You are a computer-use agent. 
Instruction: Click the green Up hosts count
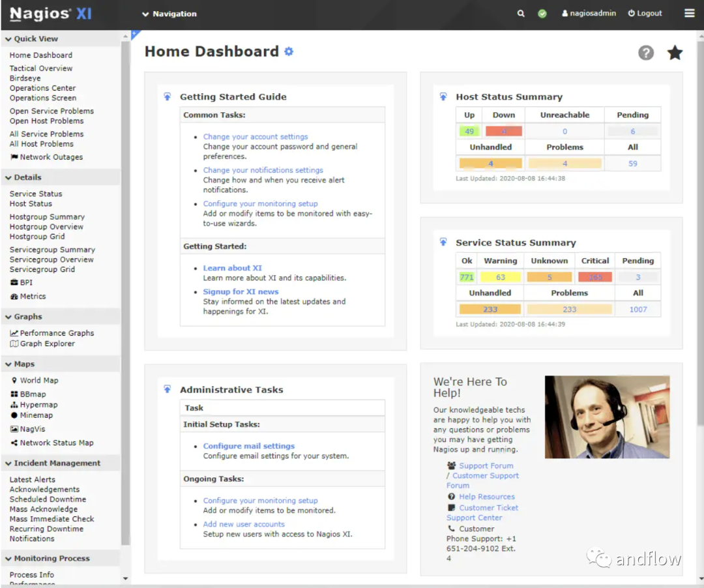click(x=469, y=131)
